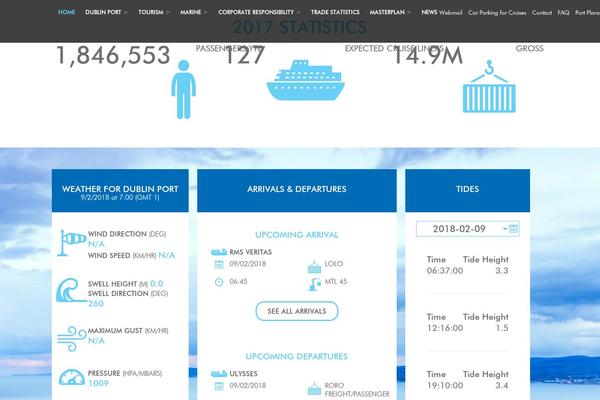Open the Webmail link
Image resolution: width=600 pixels, height=400 pixels.
click(x=451, y=13)
